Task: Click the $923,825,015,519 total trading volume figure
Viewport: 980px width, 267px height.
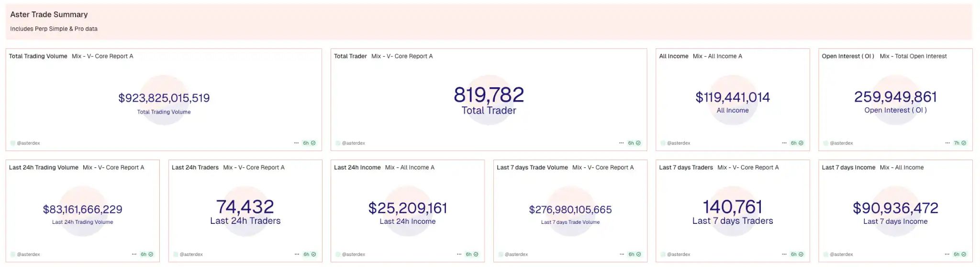Action: pyautogui.click(x=164, y=98)
